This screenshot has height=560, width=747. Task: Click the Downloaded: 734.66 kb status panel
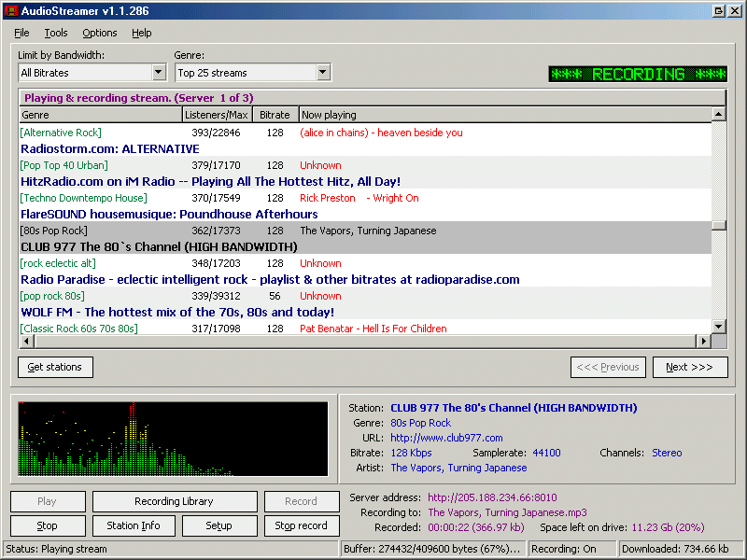pos(681,549)
